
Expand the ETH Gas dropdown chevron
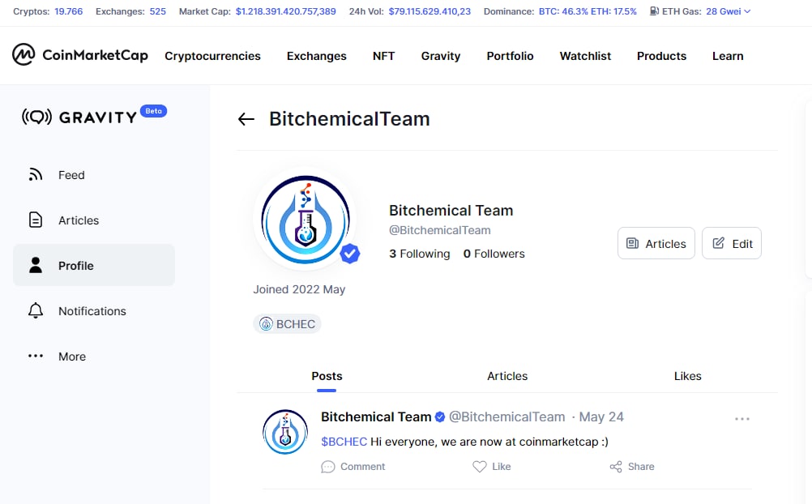(x=747, y=11)
